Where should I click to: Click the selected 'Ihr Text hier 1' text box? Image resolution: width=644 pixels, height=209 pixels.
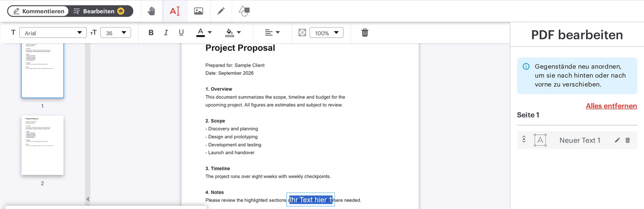point(310,200)
